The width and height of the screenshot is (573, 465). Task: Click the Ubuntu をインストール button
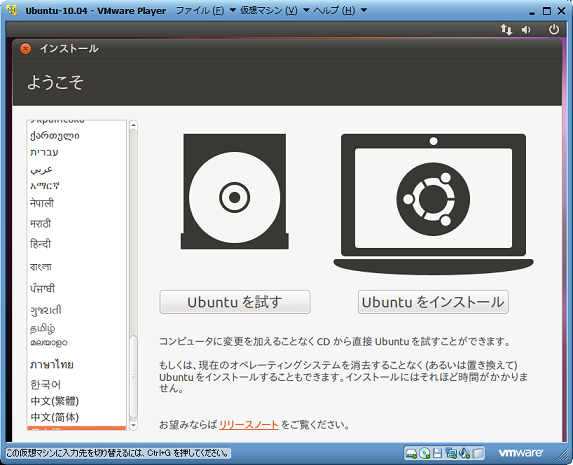pos(433,302)
